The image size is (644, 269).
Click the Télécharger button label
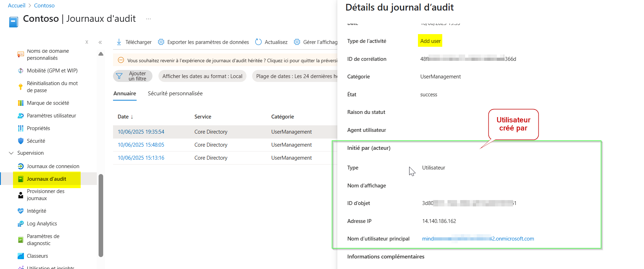click(138, 42)
